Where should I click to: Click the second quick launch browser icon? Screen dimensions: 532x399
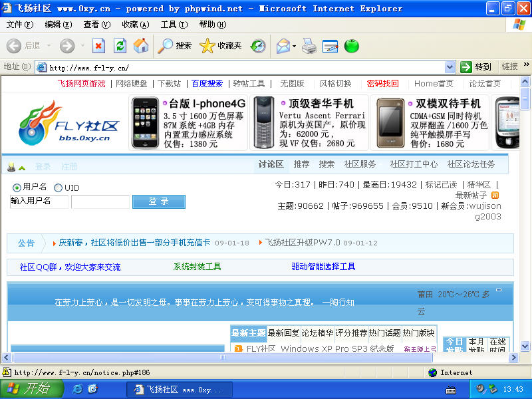(92, 389)
